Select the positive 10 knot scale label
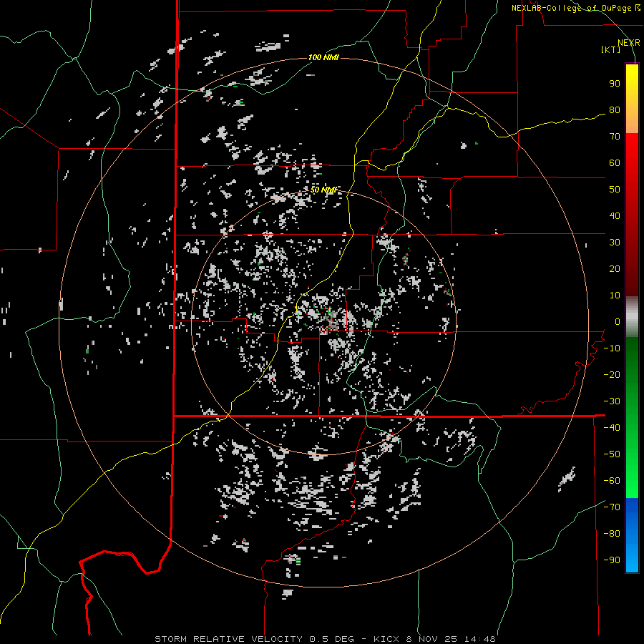Image resolution: width=644 pixels, height=644 pixels. 615,296
